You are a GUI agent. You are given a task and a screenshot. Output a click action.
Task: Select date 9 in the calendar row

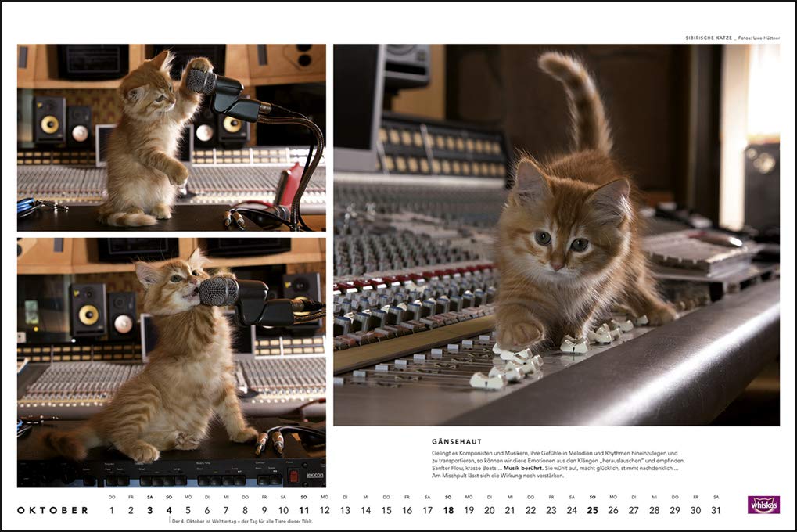(x=264, y=510)
